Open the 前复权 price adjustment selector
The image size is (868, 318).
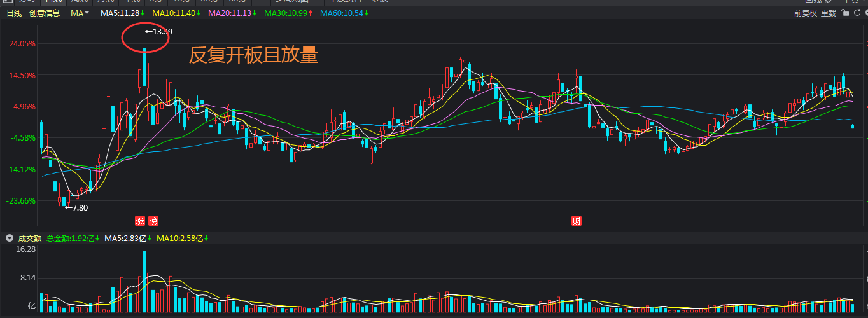(805, 13)
